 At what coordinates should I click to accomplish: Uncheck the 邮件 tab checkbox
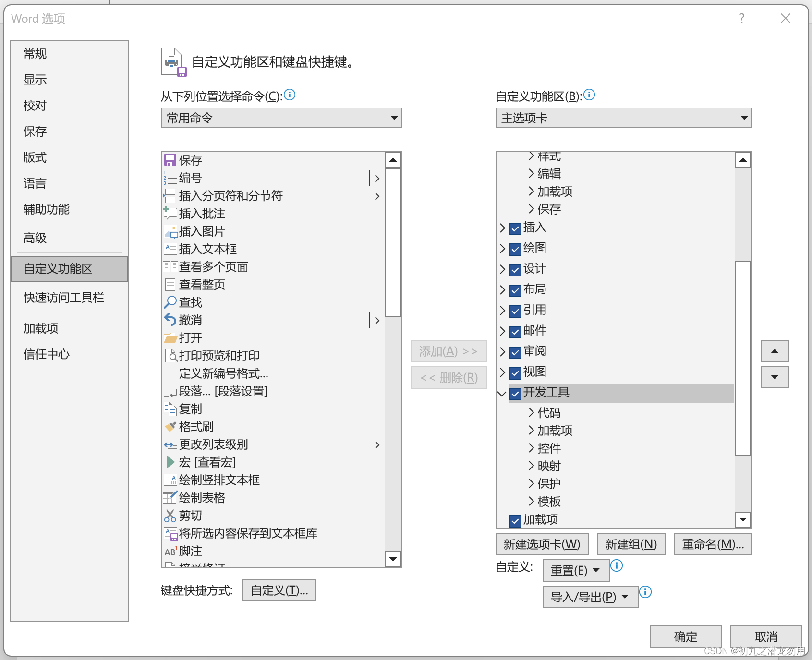click(x=515, y=331)
